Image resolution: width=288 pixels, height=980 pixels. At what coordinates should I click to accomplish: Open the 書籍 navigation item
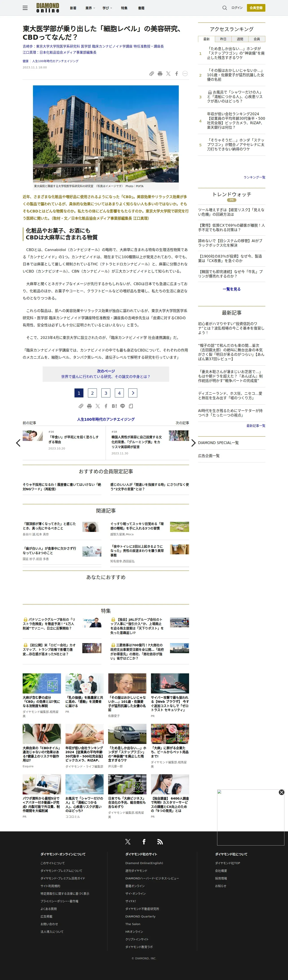coord(141,8)
